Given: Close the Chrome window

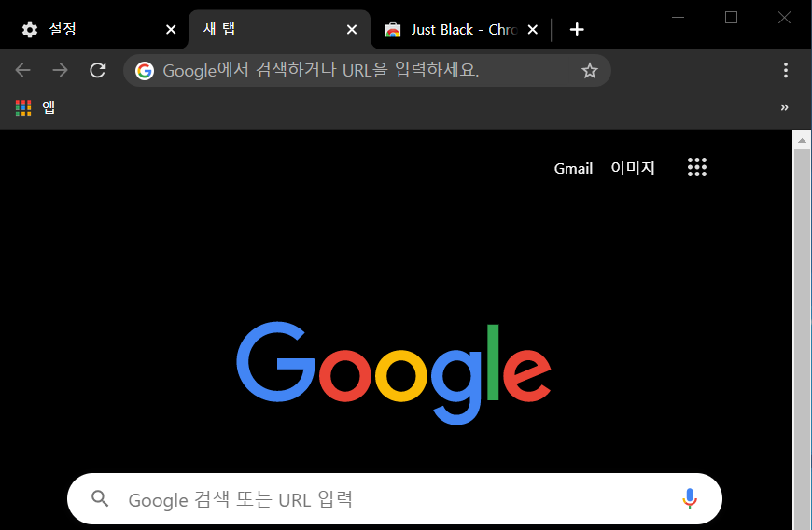Looking at the screenshot, I should tap(784, 18).
